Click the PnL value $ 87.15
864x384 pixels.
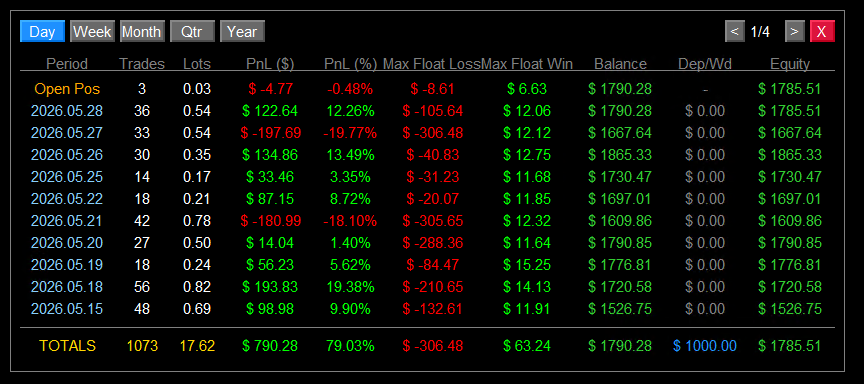pyautogui.click(x=270, y=199)
